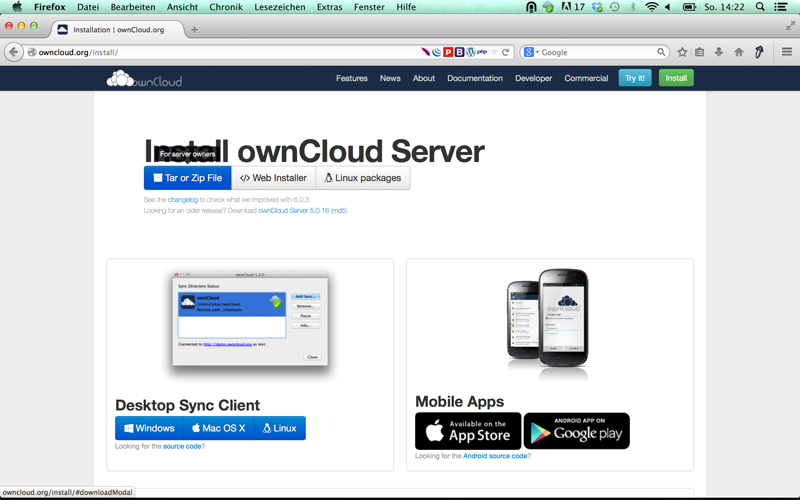Click the paperclip extension toolbar icon

coord(759,52)
